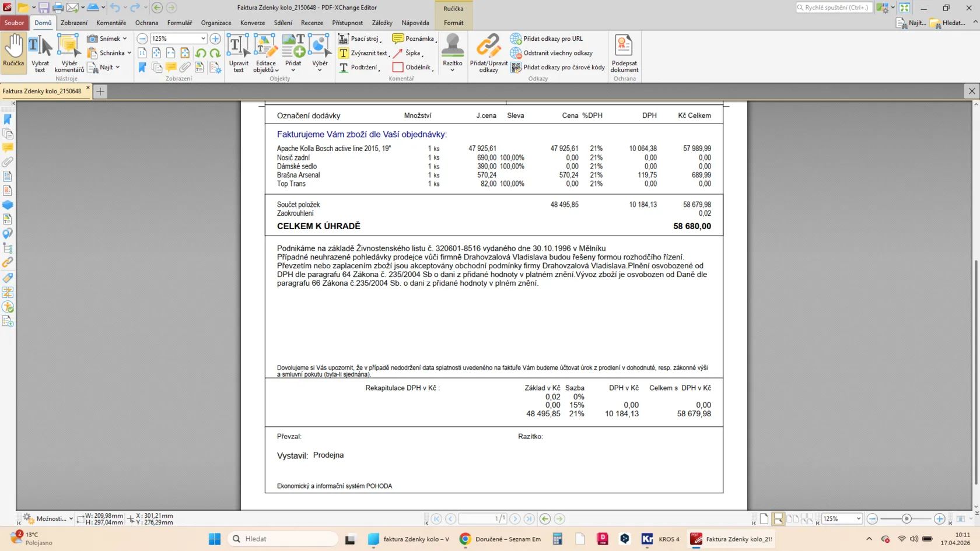The width and height of the screenshot is (980, 551).
Task: Expand the Snímek dropdown
Action: pyautogui.click(x=125, y=38)
